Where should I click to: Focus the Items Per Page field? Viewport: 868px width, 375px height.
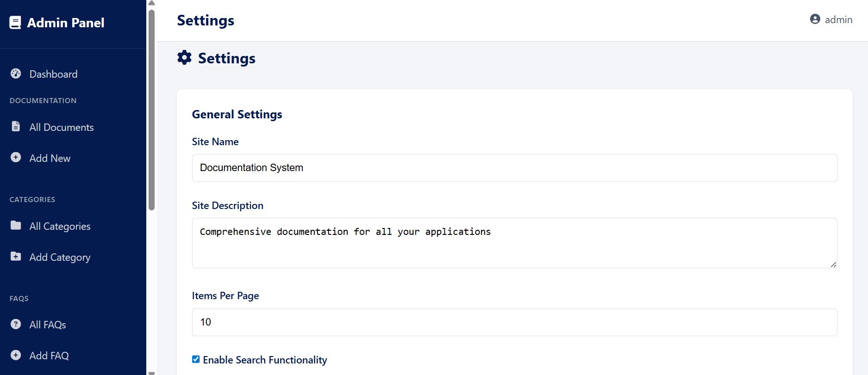(514, 322)
